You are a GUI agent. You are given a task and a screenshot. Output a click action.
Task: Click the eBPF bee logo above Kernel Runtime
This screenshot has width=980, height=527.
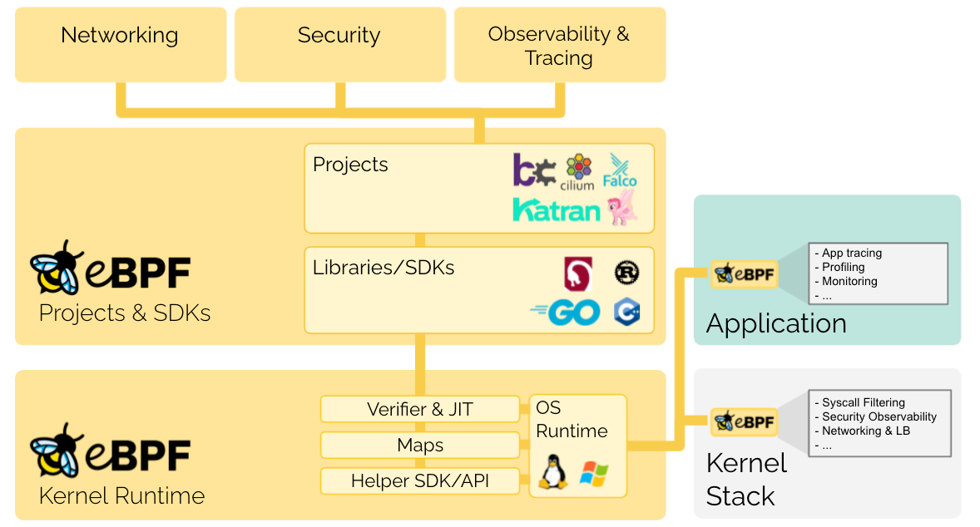click(110, 451)
